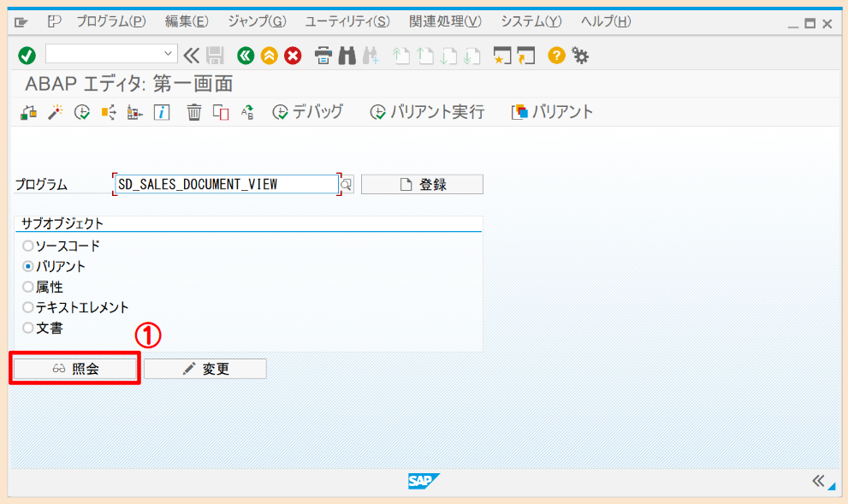848x504 pixels.
Task: Click the バリアント toolbar button
Action: coord(552,112)
